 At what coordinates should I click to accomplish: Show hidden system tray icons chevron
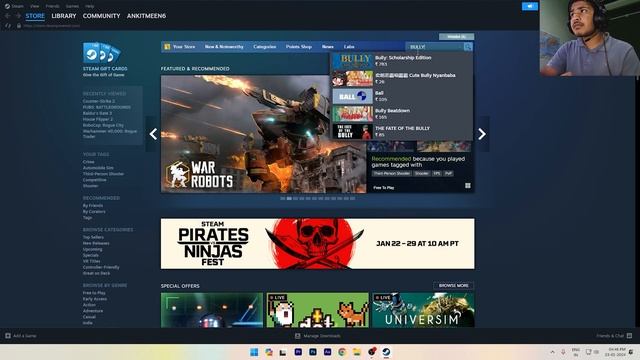click(552, 352)
